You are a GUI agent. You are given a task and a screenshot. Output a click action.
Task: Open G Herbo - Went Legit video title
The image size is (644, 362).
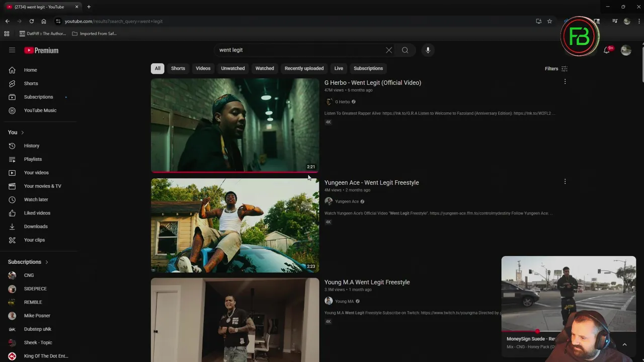(x=373, y=82)
